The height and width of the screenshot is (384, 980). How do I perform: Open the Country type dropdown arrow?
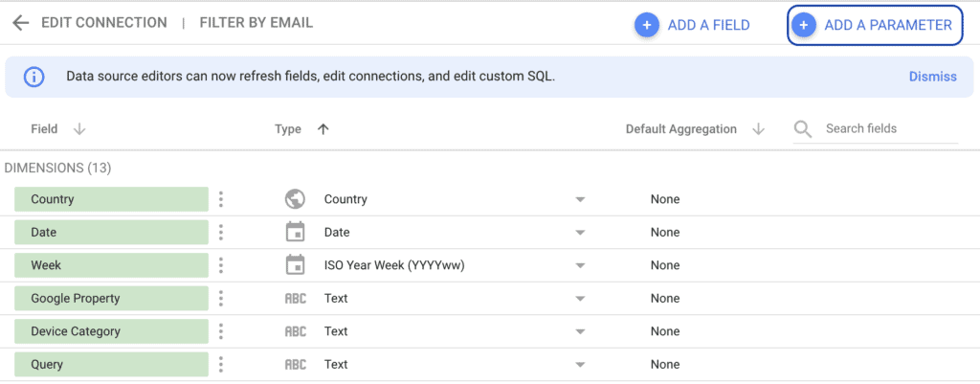click(580, 199)
